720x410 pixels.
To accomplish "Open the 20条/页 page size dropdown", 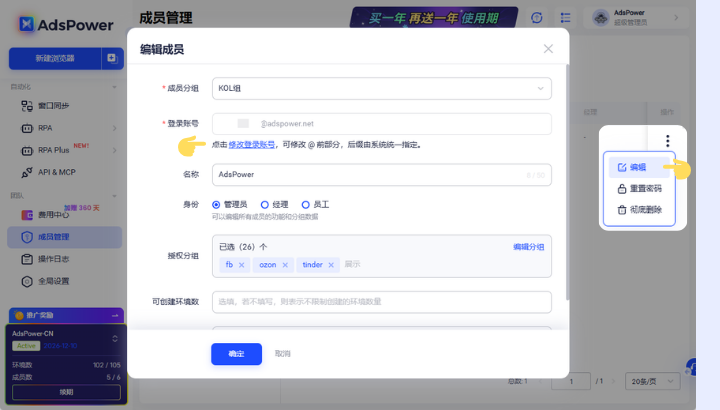I will point(652,382).
